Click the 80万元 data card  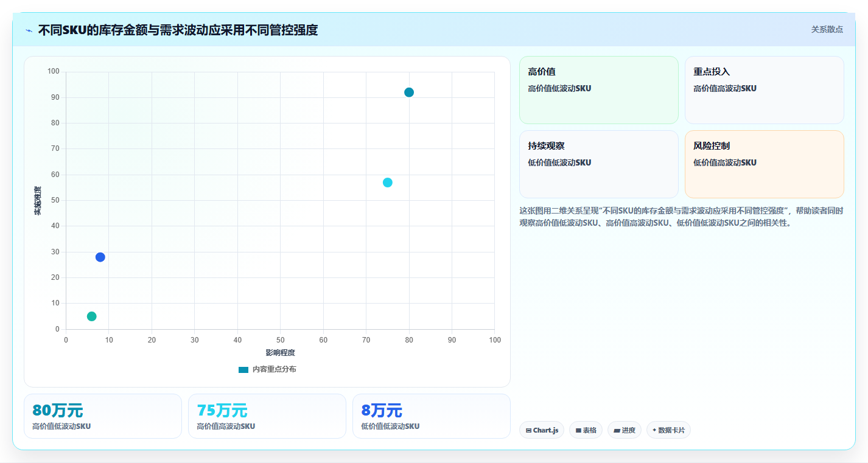point(103,416)
